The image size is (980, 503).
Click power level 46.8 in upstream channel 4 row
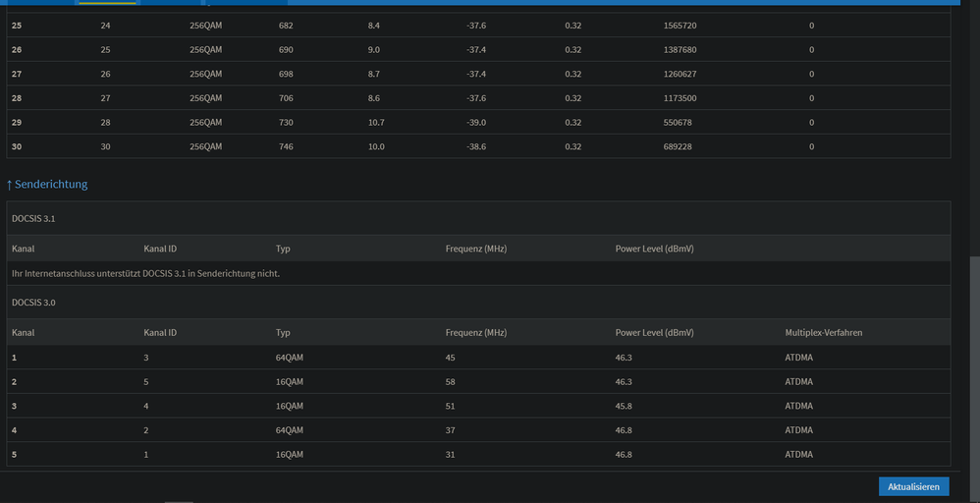point(624,430)
